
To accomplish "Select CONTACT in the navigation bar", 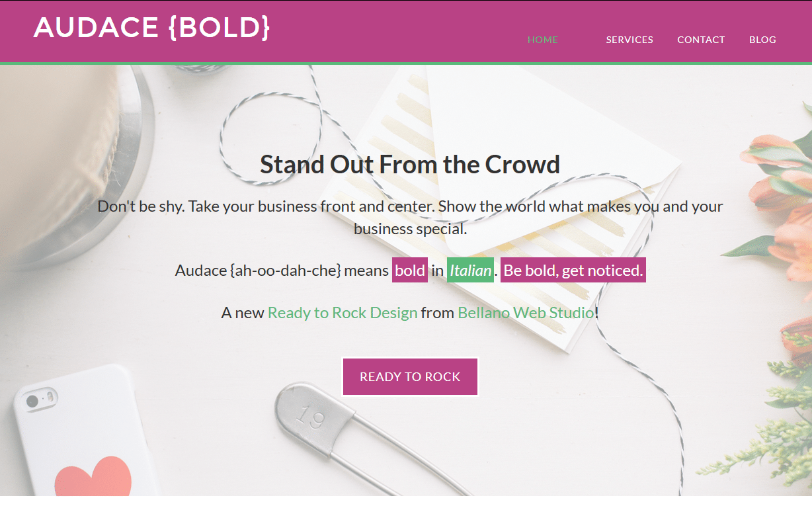I will click(x=701, y=40).
